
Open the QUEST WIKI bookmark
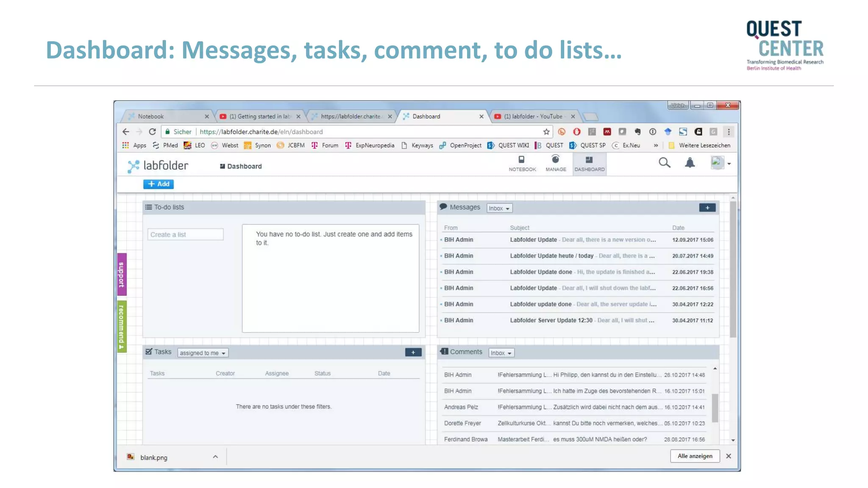(508, 145)
